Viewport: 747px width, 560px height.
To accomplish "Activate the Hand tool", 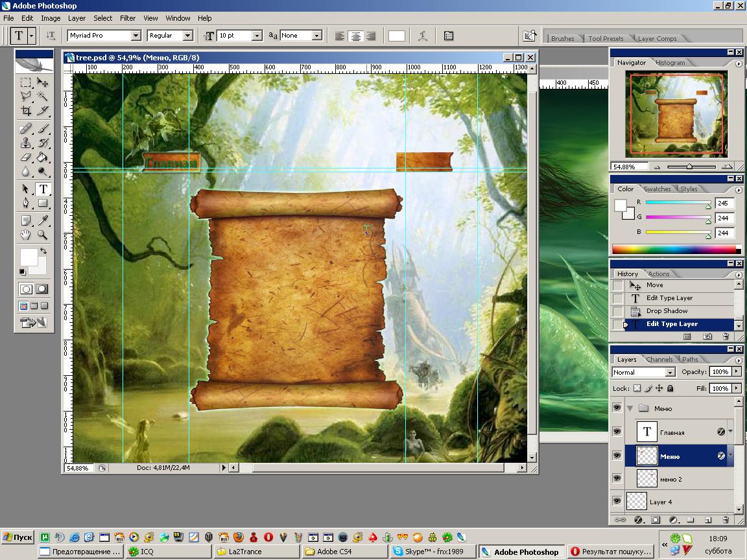I will (26, 235).
